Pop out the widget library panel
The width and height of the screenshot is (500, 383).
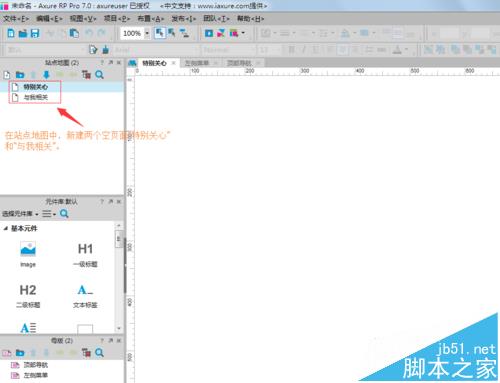[x=111, y=201]
